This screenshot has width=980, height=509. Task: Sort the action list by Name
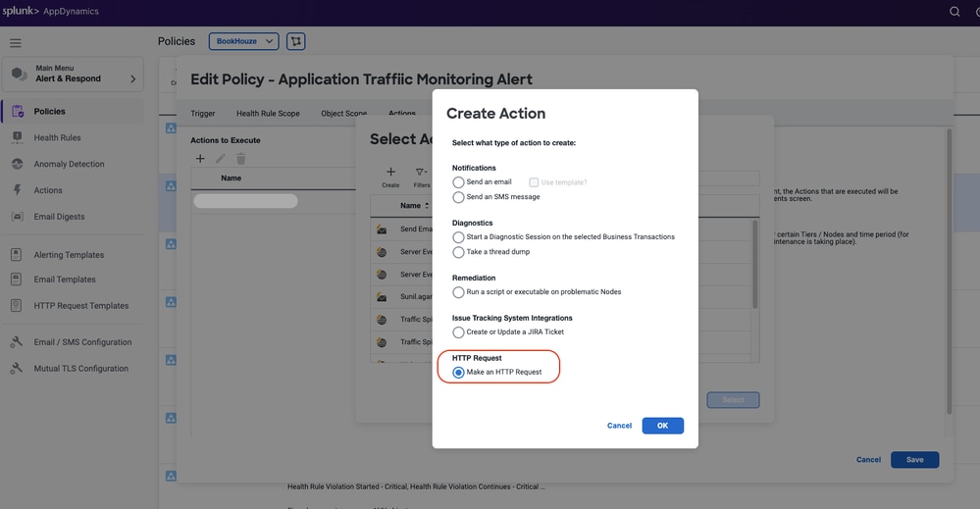[x=414, y=206]
